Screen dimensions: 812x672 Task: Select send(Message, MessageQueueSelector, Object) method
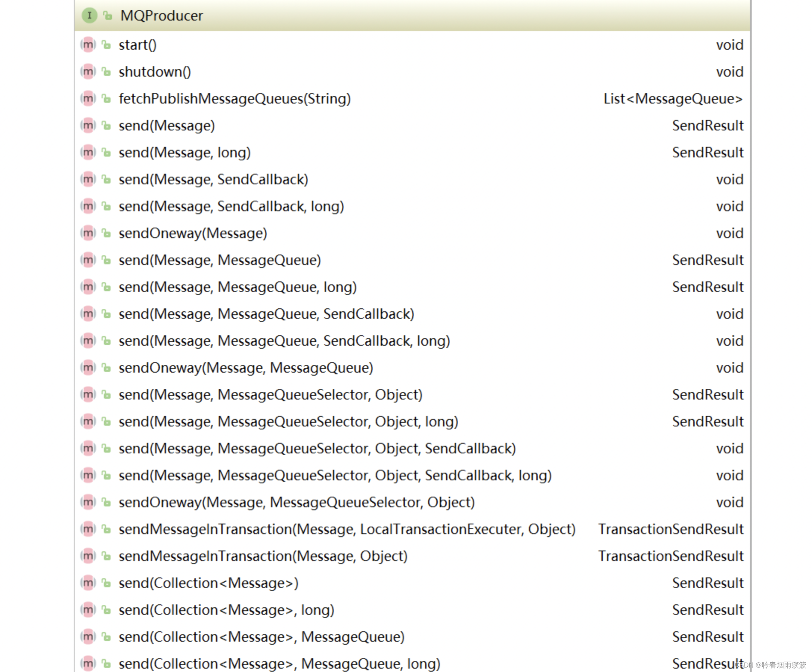tap(271, 395)
